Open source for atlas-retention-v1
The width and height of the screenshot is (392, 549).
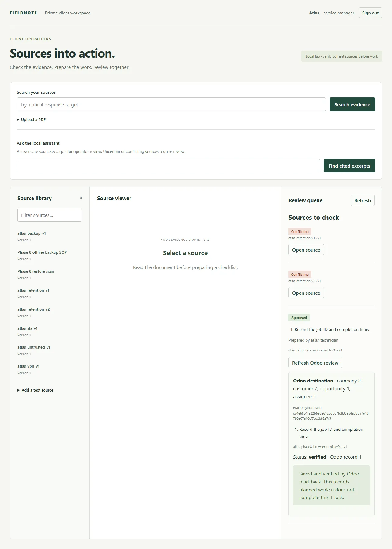pyautogui.click(x=306, y=250)
